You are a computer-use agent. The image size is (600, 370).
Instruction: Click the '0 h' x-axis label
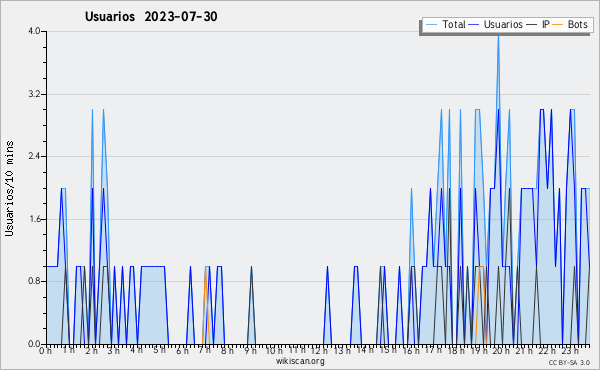[46, 351]
